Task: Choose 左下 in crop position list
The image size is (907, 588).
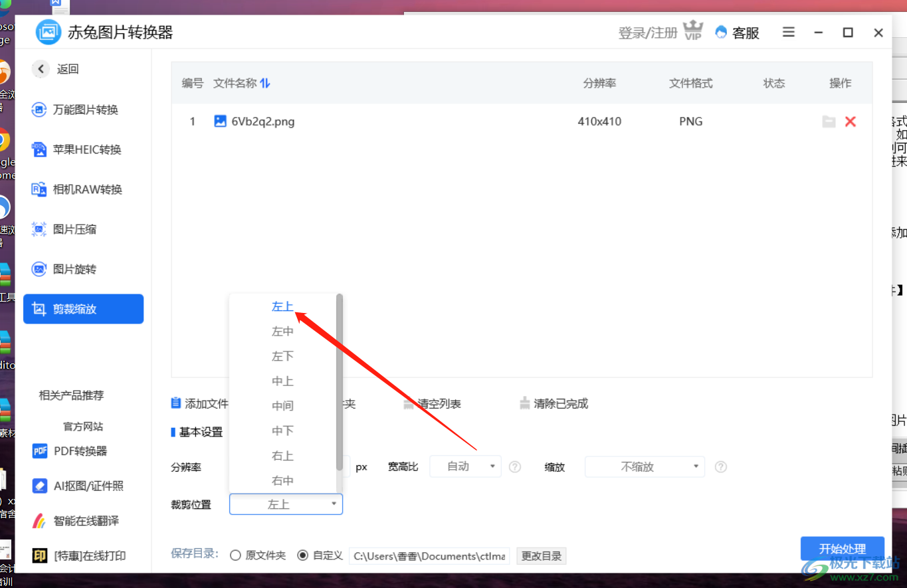Action: click(x=282, y=356)
